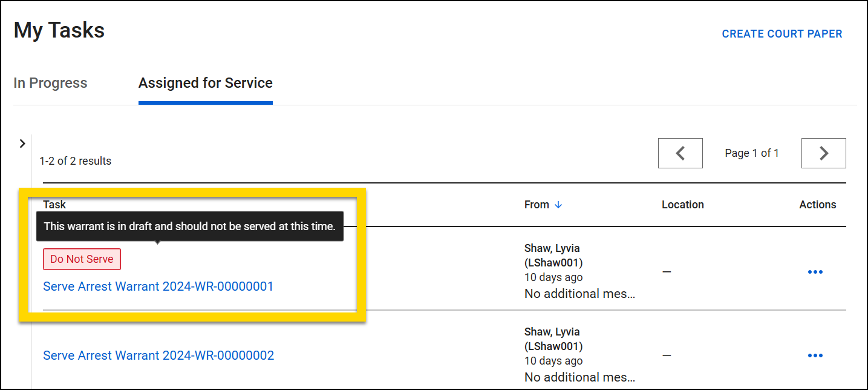Click the Do Not Serve badge

coord(82,259)
